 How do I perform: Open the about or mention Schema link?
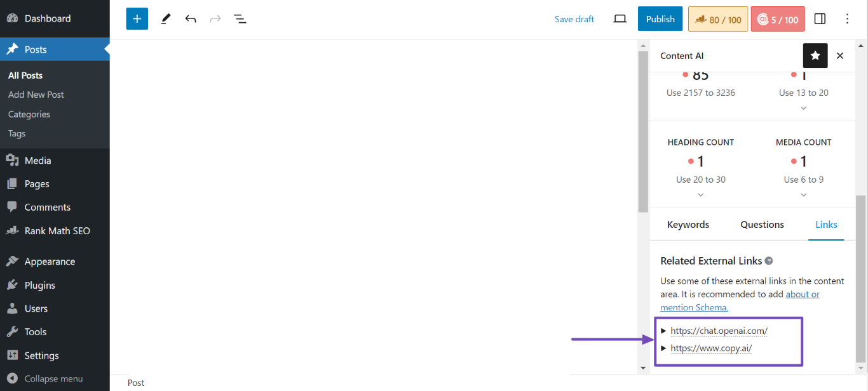point(740,301)
